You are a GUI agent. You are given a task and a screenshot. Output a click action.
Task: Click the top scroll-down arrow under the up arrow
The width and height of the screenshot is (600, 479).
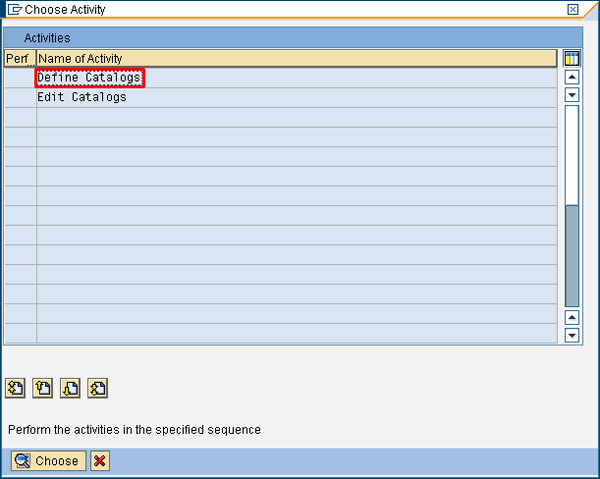(572, 95)
